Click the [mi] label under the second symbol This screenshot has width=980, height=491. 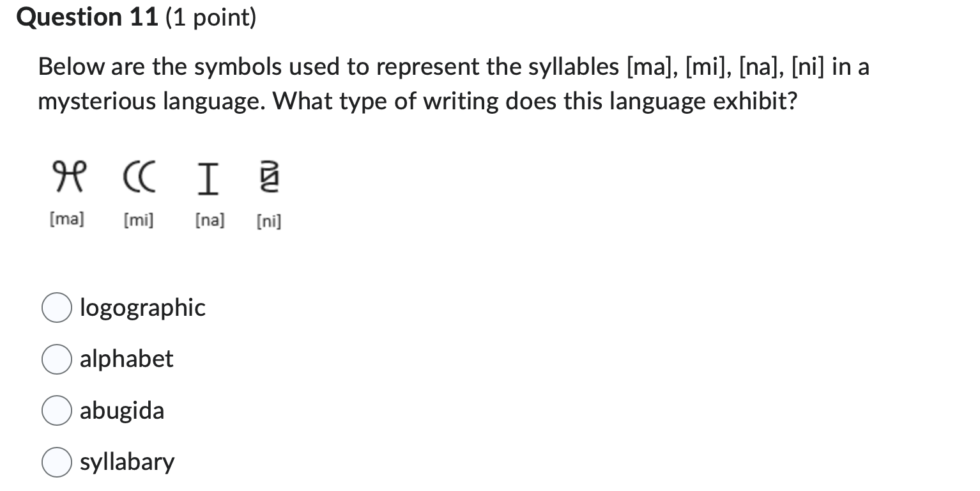pyautogui.click(x=138, y=220)
